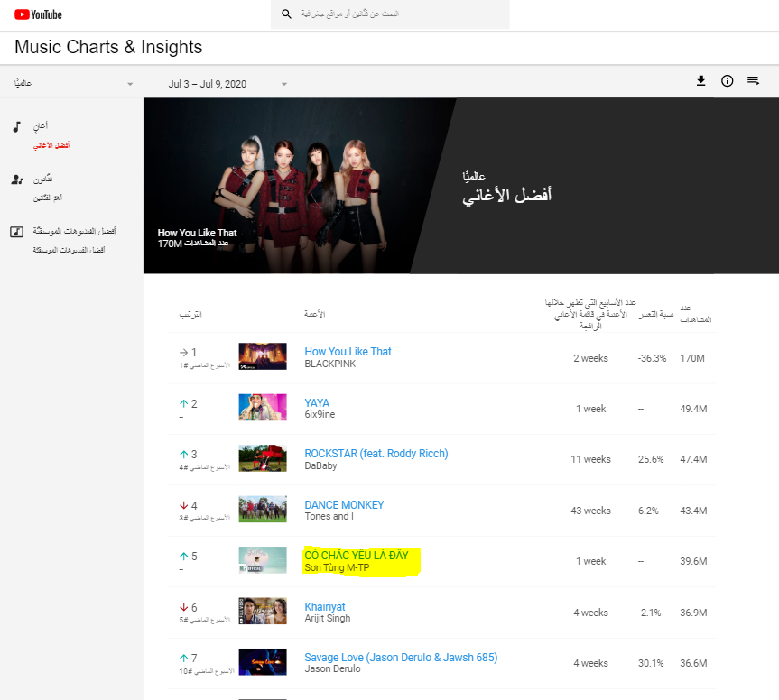Click the search magnifier icon
This screenshot has height=700, width=779.
[x=286, y=14]
